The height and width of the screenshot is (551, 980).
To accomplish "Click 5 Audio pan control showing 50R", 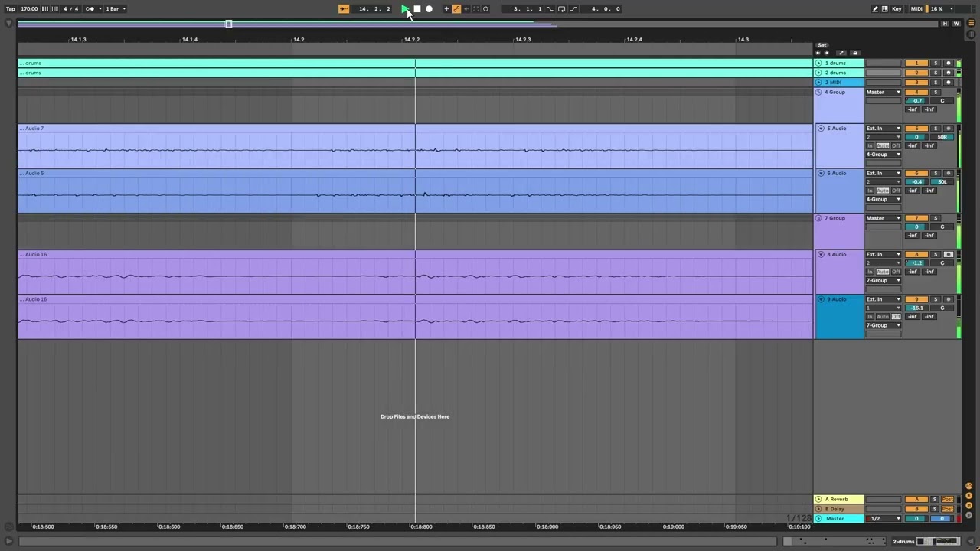I will [942, 137].
